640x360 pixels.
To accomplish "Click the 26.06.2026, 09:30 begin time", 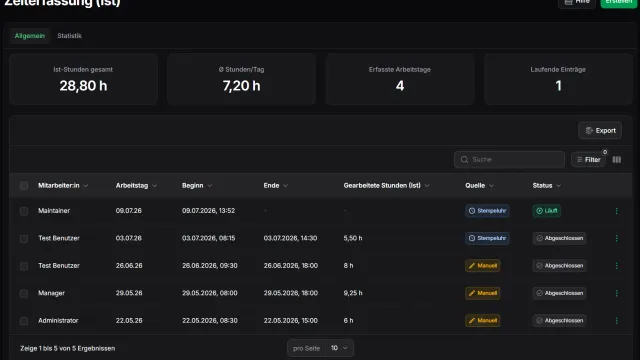I will click(210, 266).
